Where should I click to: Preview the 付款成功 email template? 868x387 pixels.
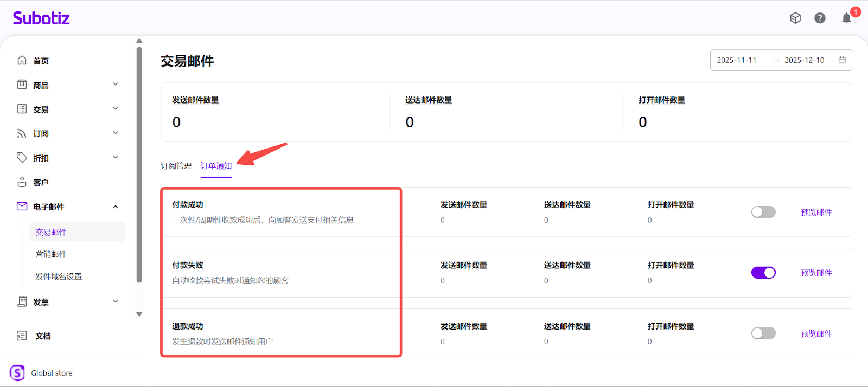point(816,212)
